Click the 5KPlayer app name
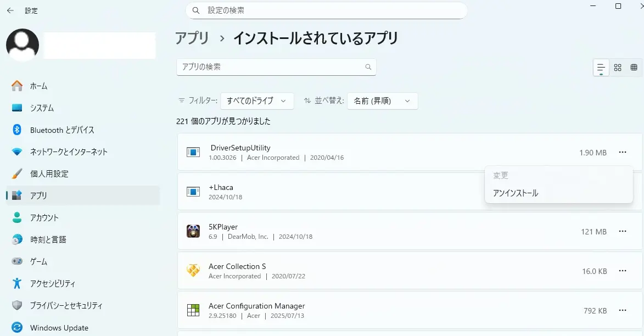This screenshot has width=644, height=336. 223,227
